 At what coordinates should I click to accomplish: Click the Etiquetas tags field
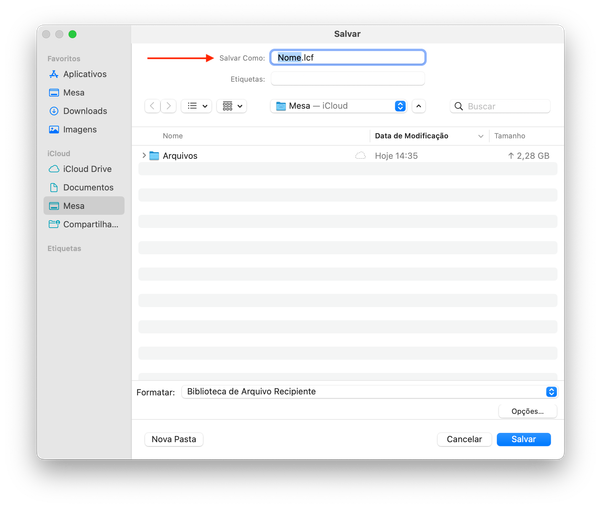[348, 79]
